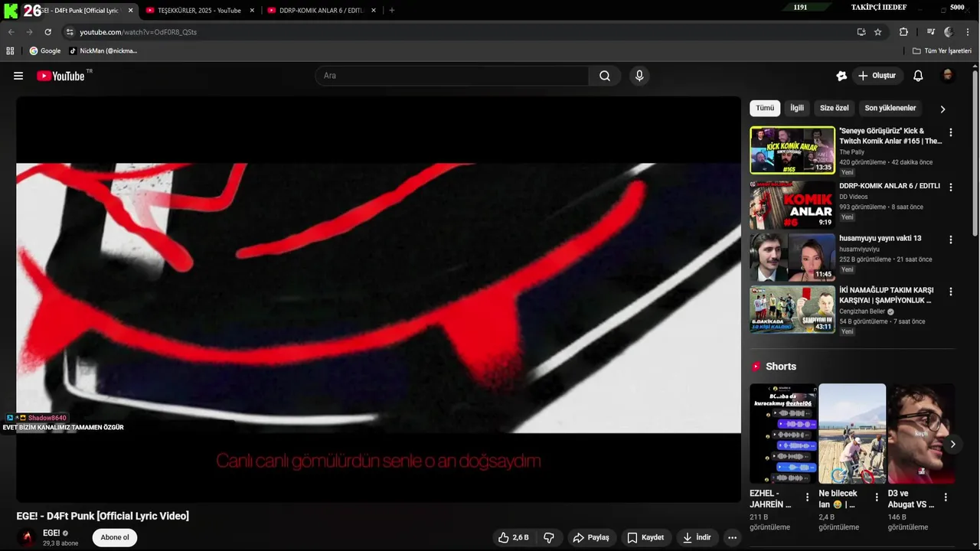Viewport: 980px width, 551px height.
Task: Open husamyuyu yayın vakti 13 thumbnail
Action: [792, 257]
